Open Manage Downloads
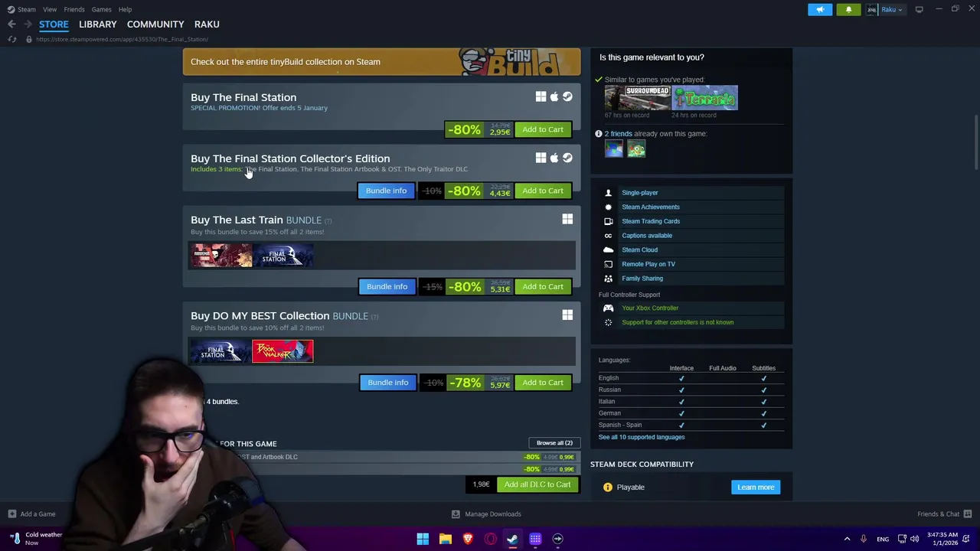The height and width of the screenshot is (551, 980). pos(486,514)
